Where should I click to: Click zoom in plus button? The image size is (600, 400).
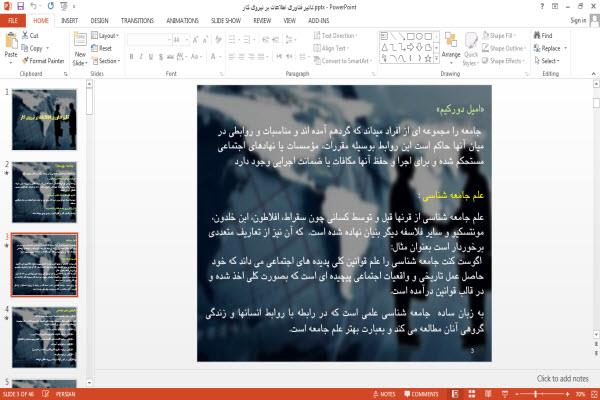(x=567, y=394)
